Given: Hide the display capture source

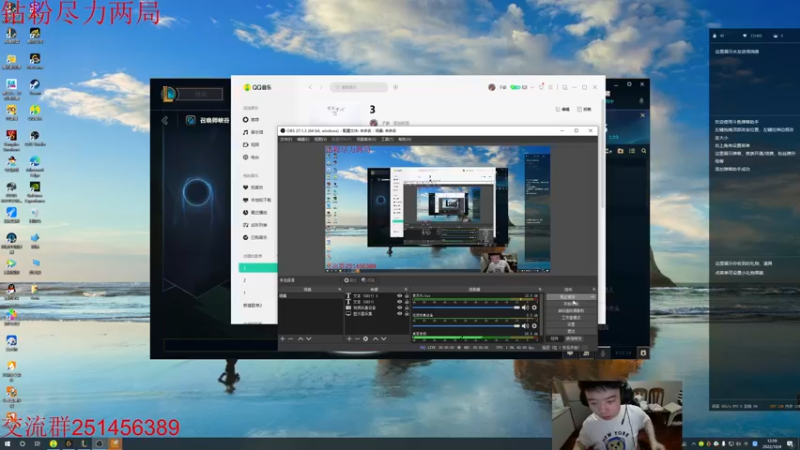Looking at the screenshot, I should 399,314.
